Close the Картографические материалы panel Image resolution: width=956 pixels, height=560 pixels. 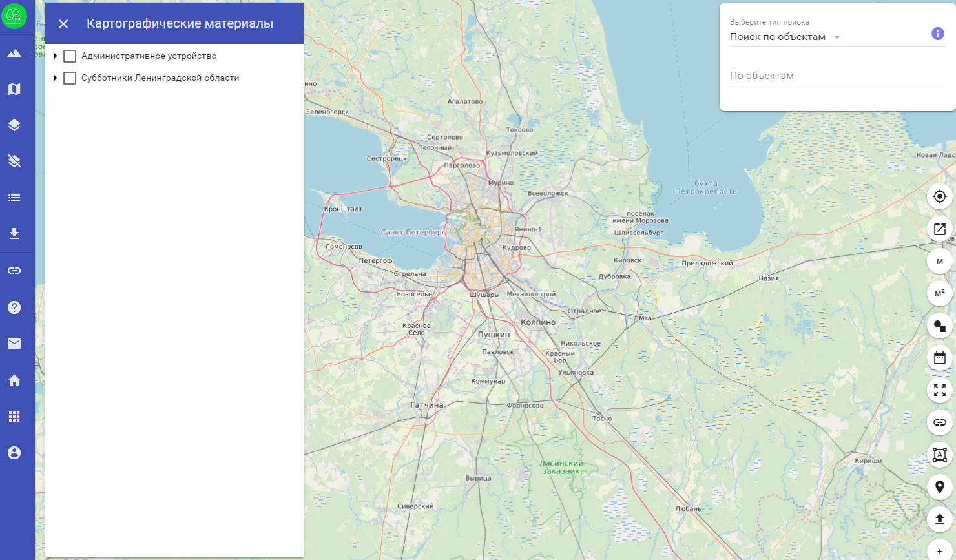pyautogui.click(x=63, y=24)
